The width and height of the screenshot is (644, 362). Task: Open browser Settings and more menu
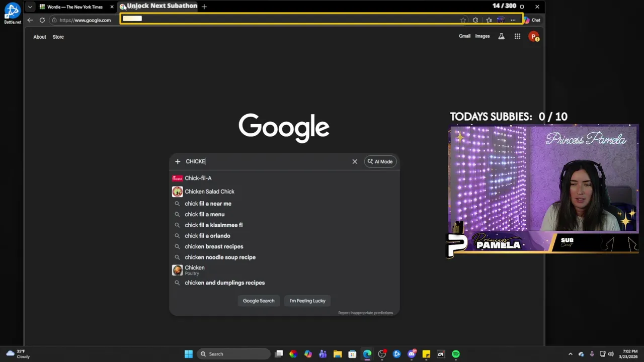click(x=513, y=20)
